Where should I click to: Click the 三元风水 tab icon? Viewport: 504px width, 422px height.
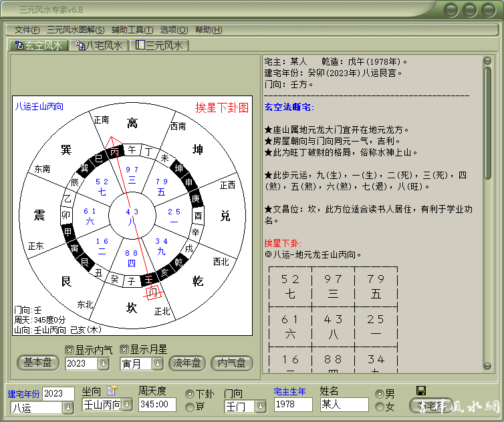pos(140,45)
